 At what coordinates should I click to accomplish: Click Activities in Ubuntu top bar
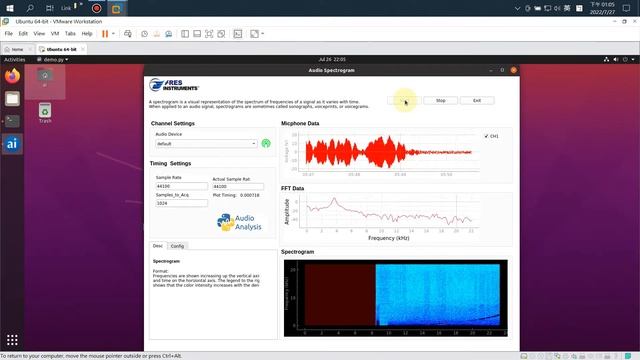coord(15,60)
